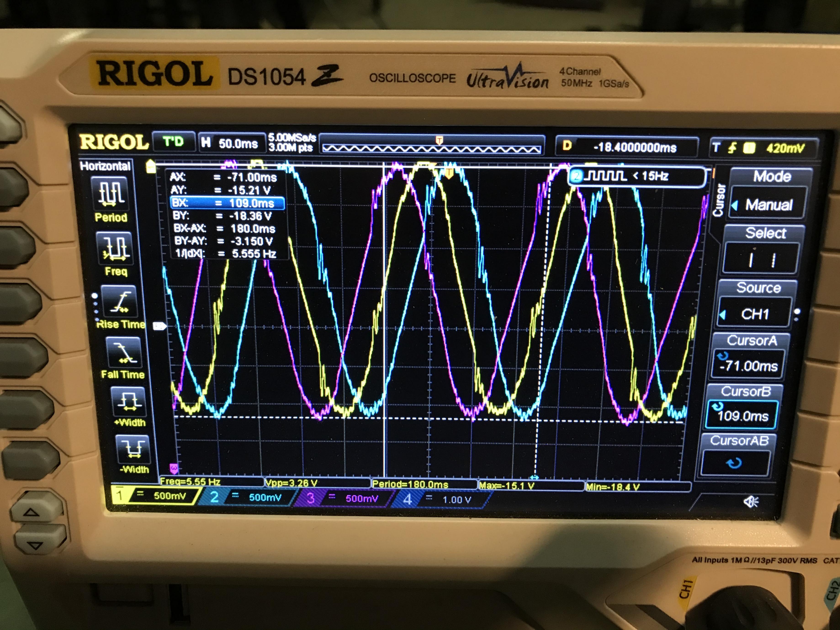This screenshot has height=630, width=840.
Task: Select the Fall Time measurement icon
Action: (124, 352)
